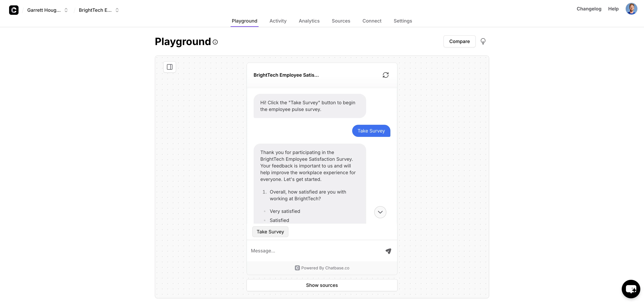Click the Show sources button
Viewport: 644px width, 302px height.
pos(321,285)
